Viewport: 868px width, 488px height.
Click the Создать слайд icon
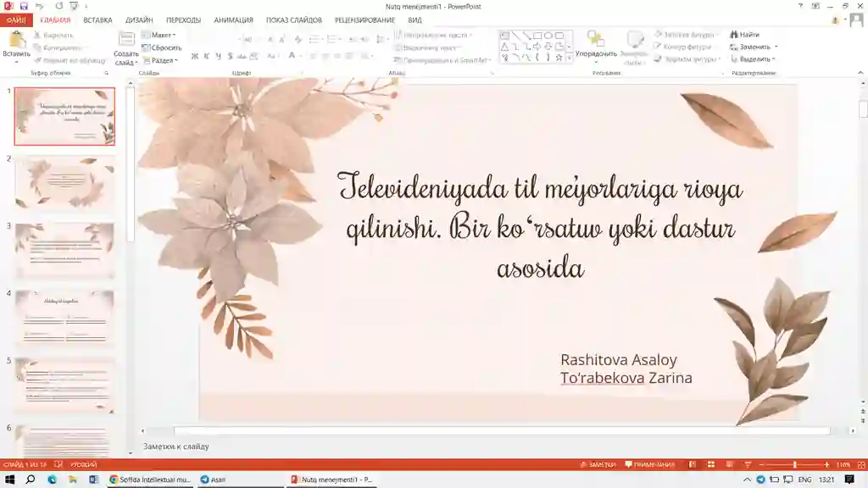point(126,41)
